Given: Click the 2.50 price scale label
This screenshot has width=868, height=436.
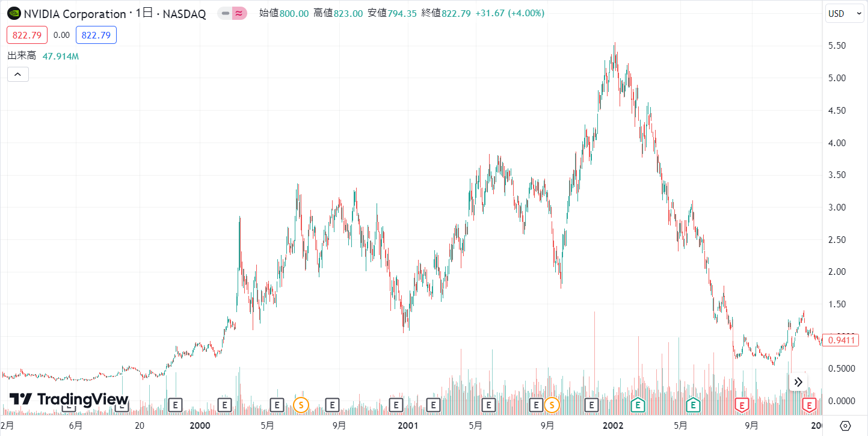Looking at the screenshot, I should click(838, 240).
